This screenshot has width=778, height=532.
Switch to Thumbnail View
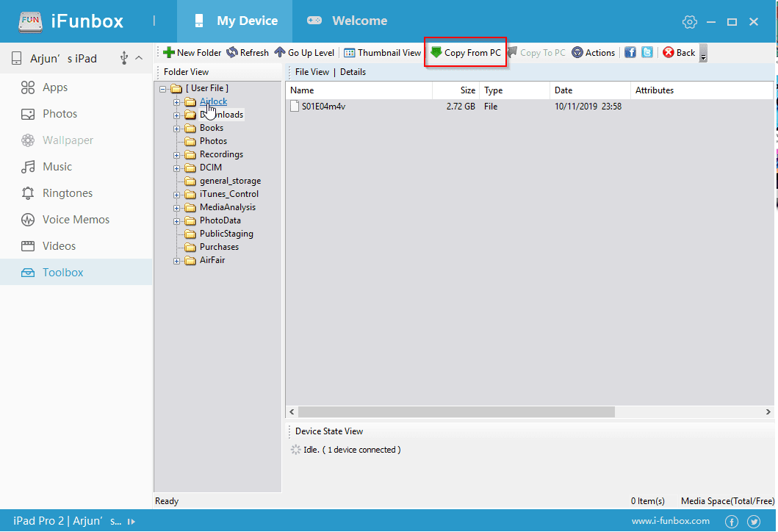coord(383,53)
